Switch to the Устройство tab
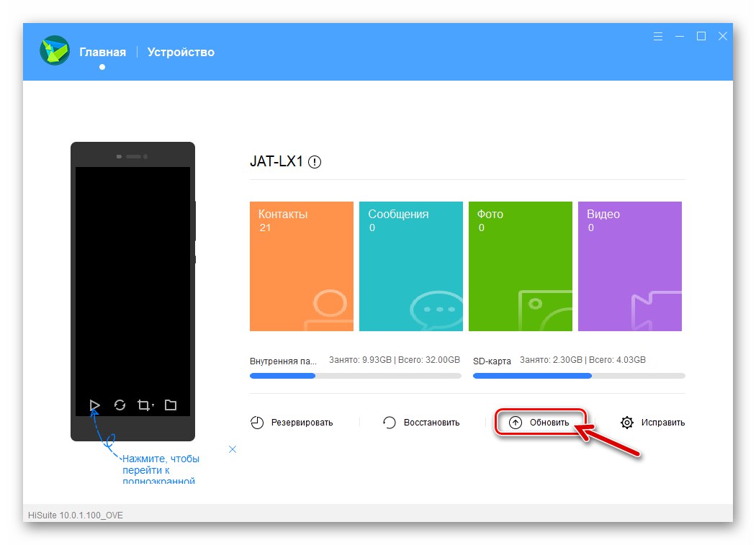Viewport: 756px width, 545px height. point(181,52)
